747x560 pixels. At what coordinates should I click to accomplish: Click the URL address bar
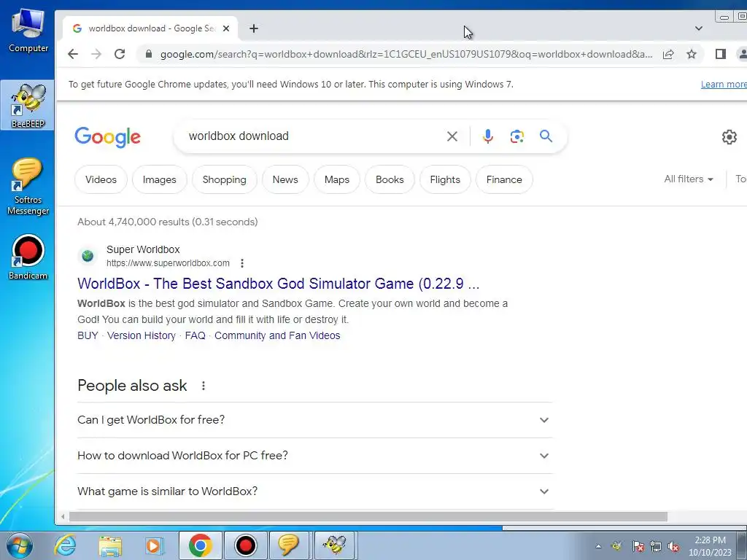click(406, 54)
